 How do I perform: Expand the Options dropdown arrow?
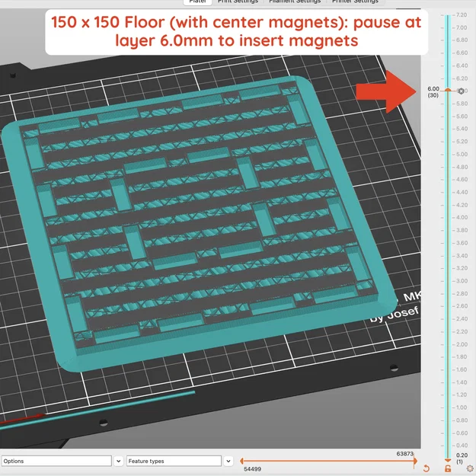(118, 461)
